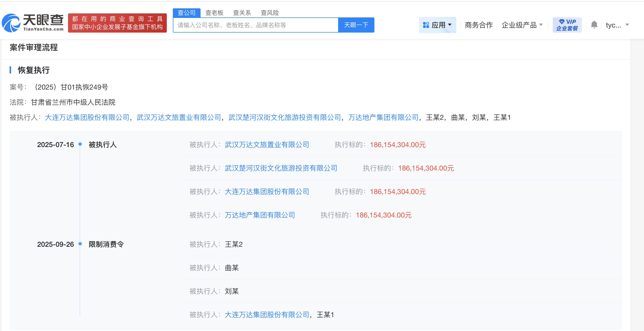Click the VIP企业套餐 badge
This screenshot has width=644, height=331.
pyautogui.click(x=567, y=24)
